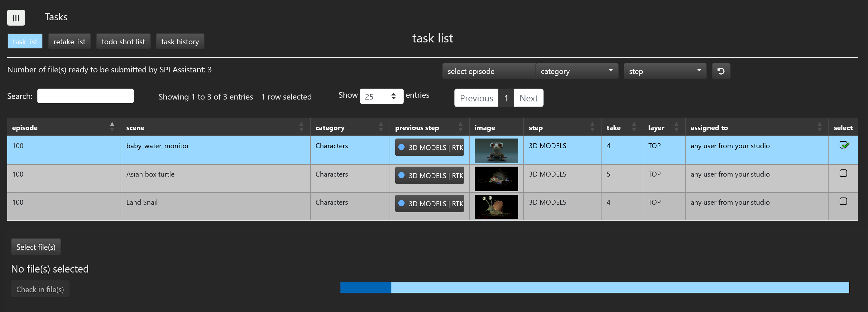868x312 pixels.
Task: Go to the Next page
Action: coord(528,98)
